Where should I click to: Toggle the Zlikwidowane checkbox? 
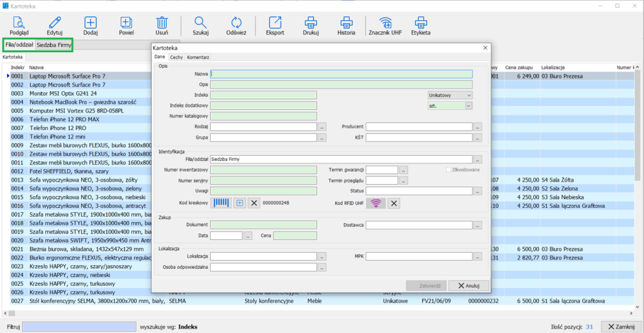[x=448, y=170]
